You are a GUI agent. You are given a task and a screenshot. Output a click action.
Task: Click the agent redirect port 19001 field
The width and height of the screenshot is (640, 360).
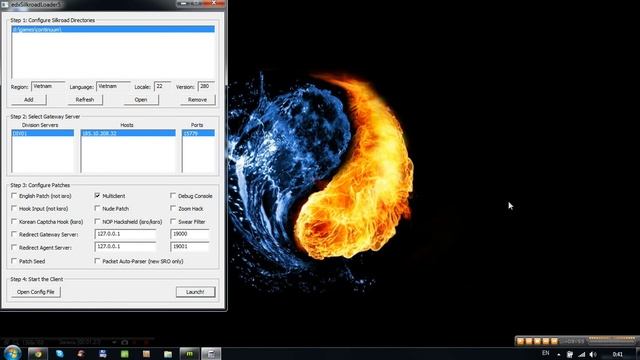tap(190, 247)
